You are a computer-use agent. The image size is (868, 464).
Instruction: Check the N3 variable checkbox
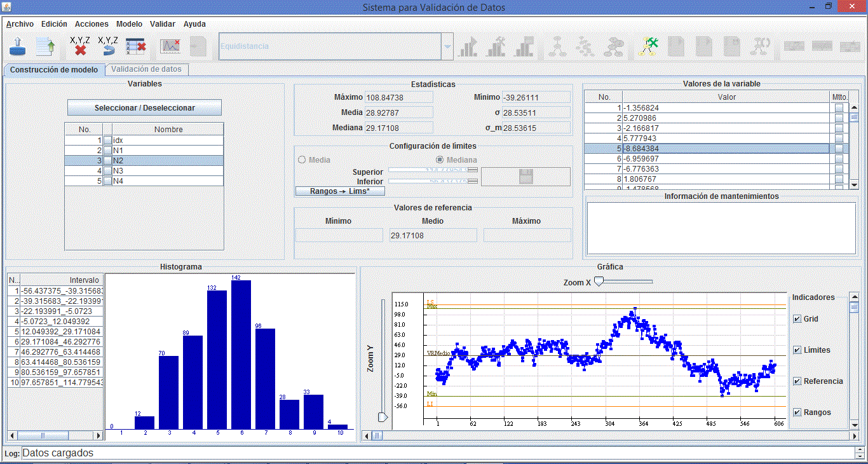pos(108,170)
